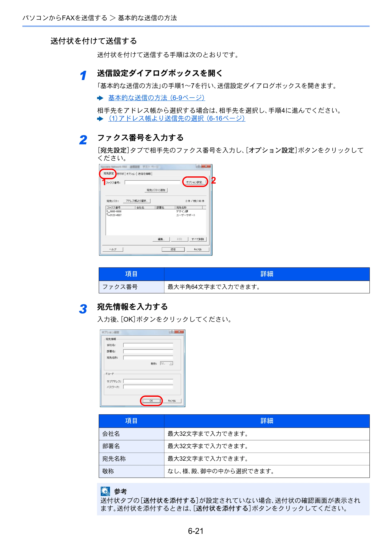Open link (1) アドレス帳より送信先の選択 (6-16ページ)

tap(177, 118)
